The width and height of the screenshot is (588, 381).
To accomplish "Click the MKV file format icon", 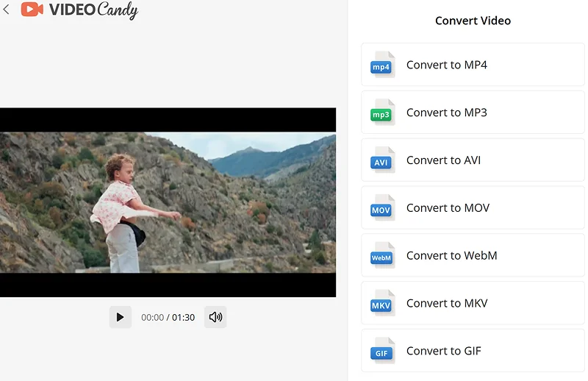I will pos(382,303).
